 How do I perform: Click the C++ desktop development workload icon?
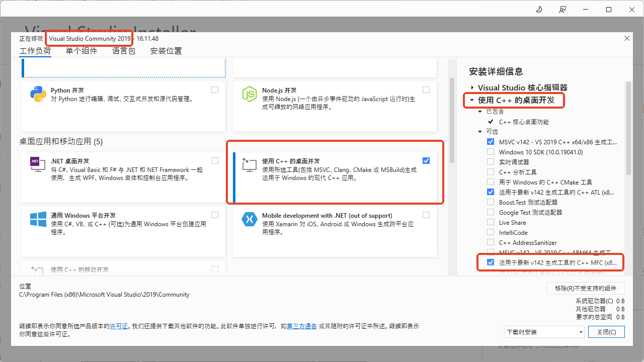(x=250, y=165)
